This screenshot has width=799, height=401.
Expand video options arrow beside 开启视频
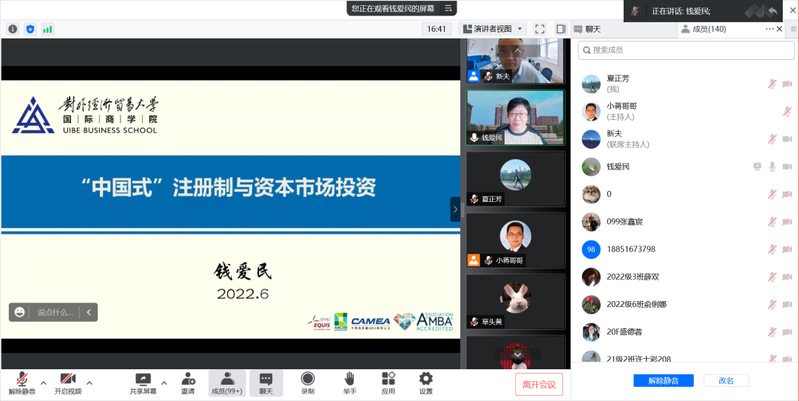pos(90,383)
